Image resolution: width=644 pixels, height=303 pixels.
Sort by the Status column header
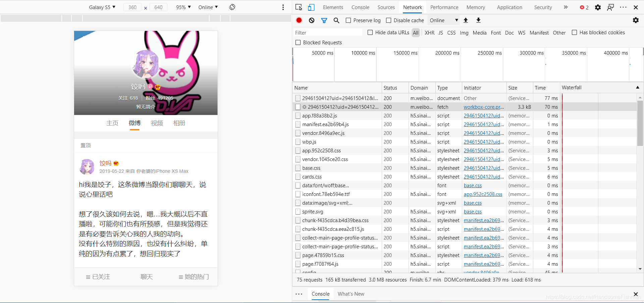(x=395, y=88)
